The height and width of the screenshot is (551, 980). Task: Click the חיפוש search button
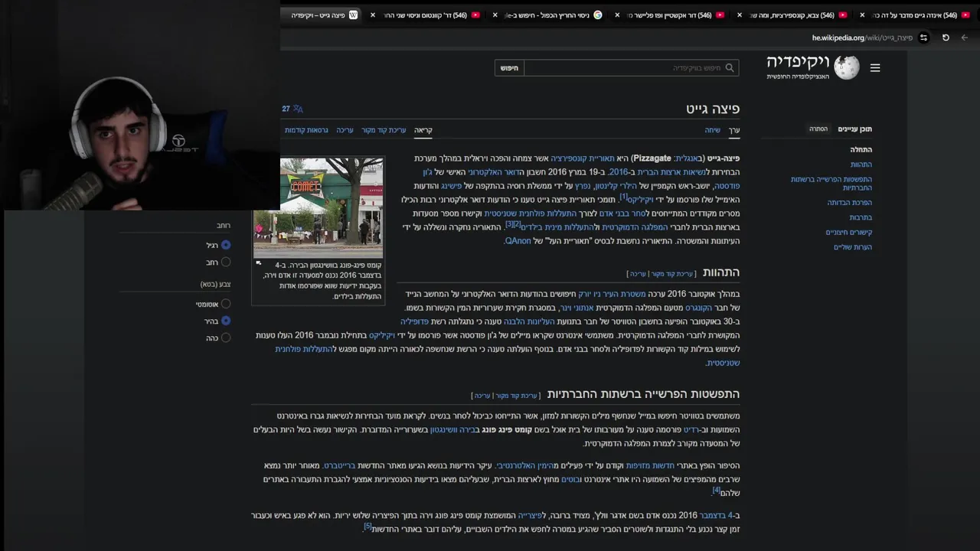coord(509,68)
